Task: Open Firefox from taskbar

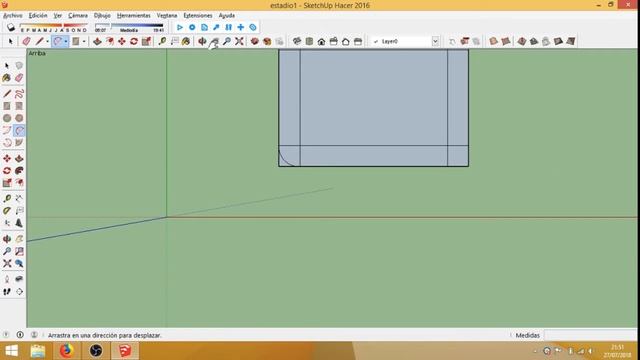Action: pos(66,351)
